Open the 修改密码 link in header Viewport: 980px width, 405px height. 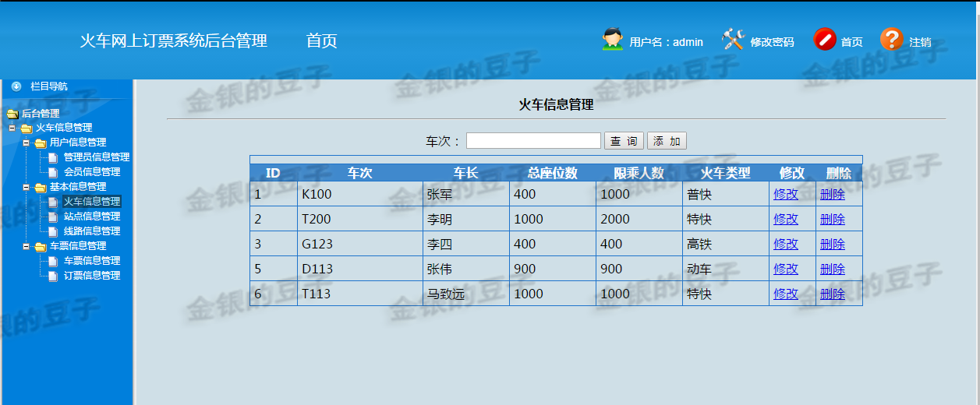(x=772, y=42)
